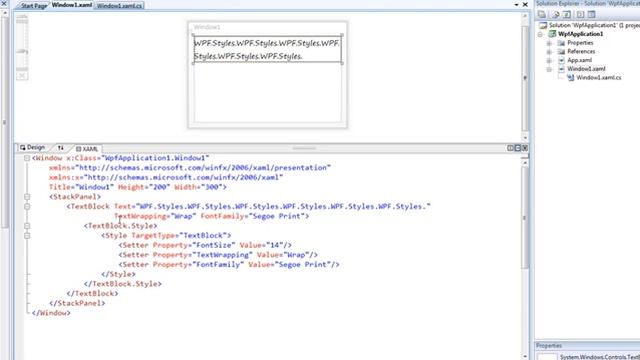Screen dimensions: 640x360
Task: Click the xmlns:x namespace declaration line
Action: pyautogui.click(x=166, y=178)
